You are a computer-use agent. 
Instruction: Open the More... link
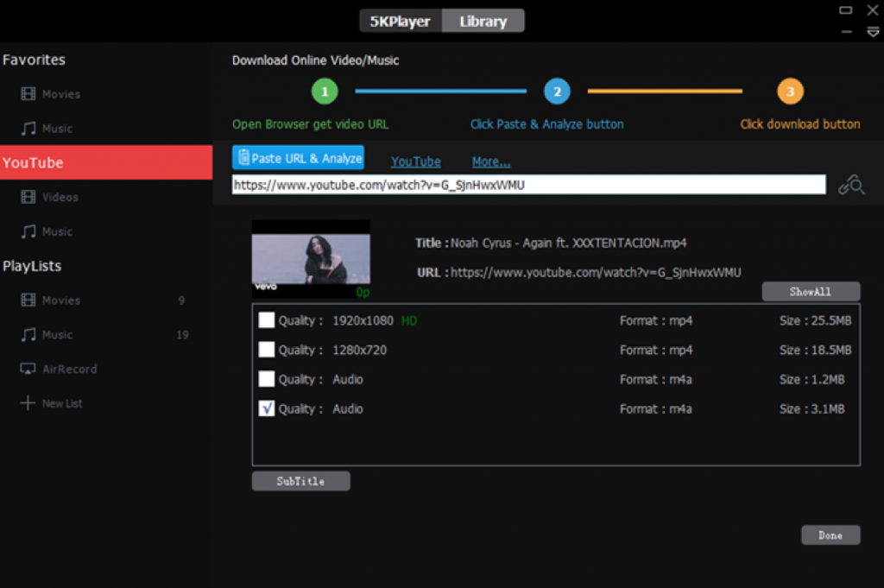point(491,161)
